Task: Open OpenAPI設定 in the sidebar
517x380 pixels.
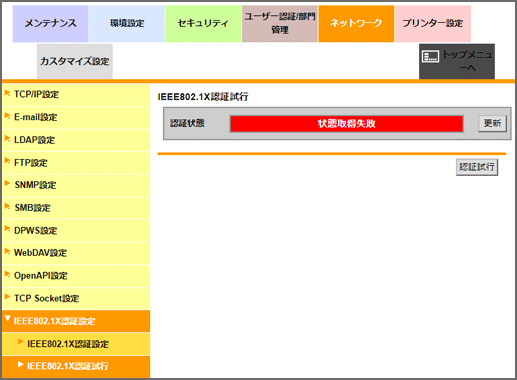Action: click(76, 276)
